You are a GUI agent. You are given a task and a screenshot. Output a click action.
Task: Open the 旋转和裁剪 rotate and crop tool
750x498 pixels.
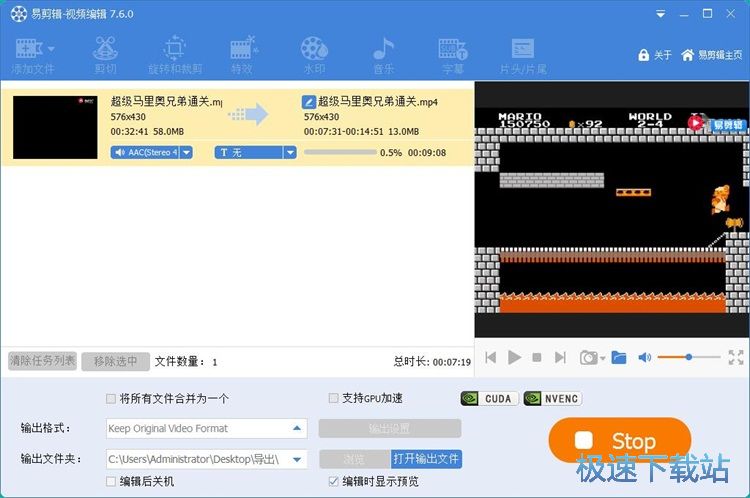175,55
